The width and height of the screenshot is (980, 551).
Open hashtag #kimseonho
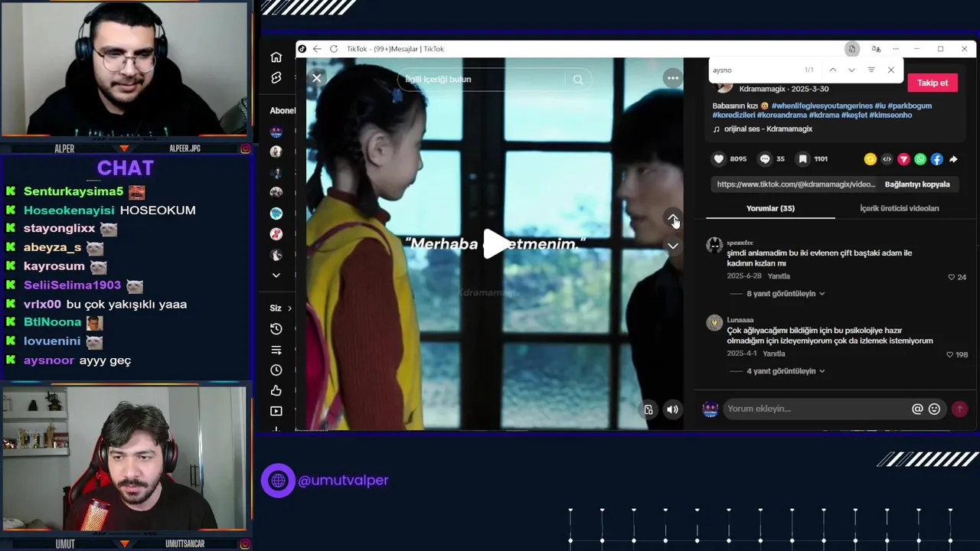[890, 115]
